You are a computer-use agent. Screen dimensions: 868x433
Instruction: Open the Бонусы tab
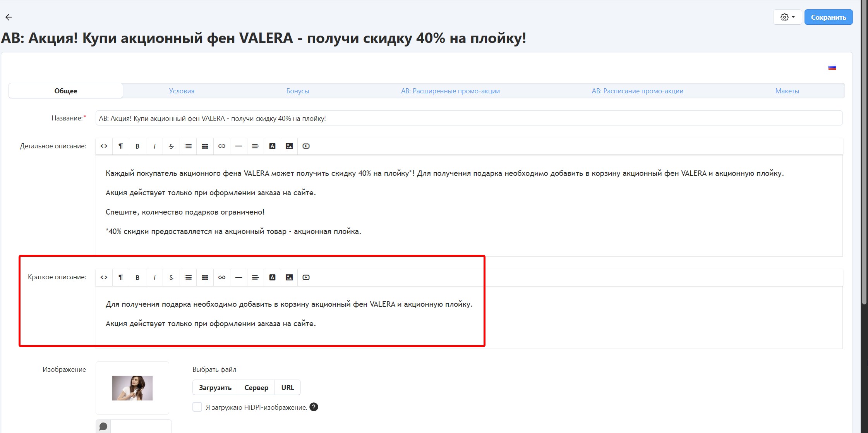tap(298, 91)
